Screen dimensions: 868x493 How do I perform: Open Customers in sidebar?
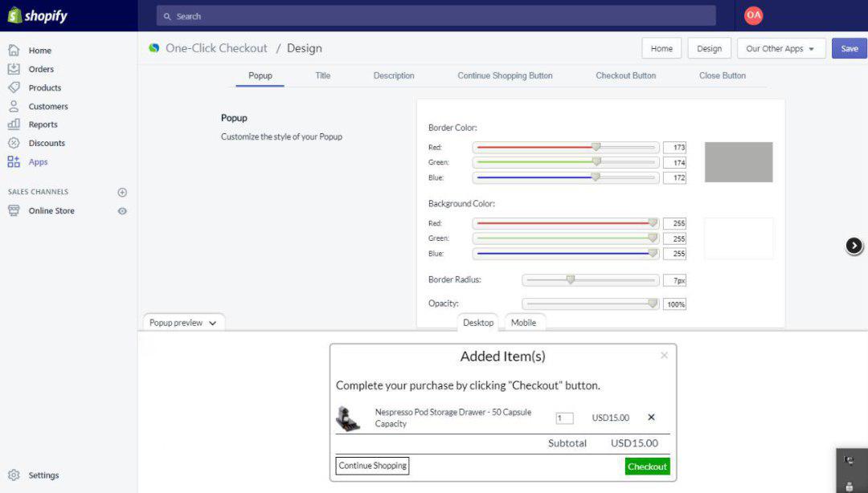[x=48, y=106]
